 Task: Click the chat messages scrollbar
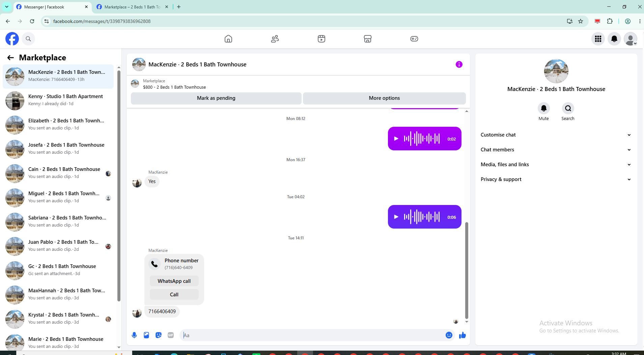pyautogui.click(x=467, y=270)
